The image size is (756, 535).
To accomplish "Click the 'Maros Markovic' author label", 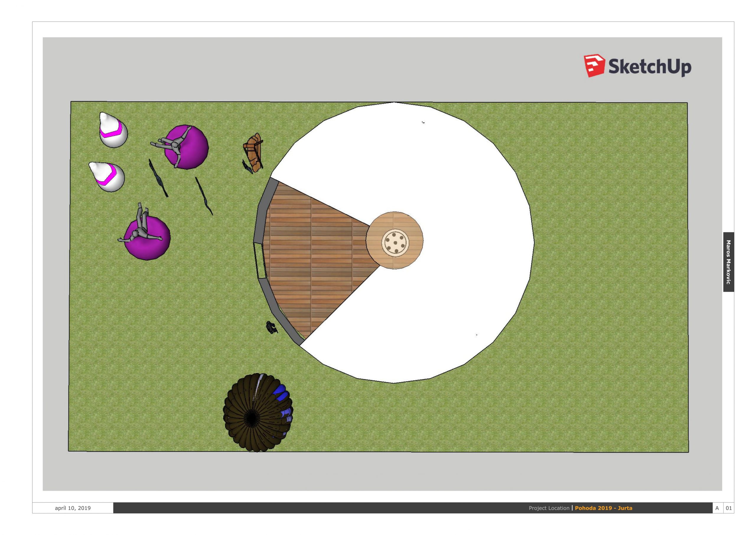I will click(729, 262).
